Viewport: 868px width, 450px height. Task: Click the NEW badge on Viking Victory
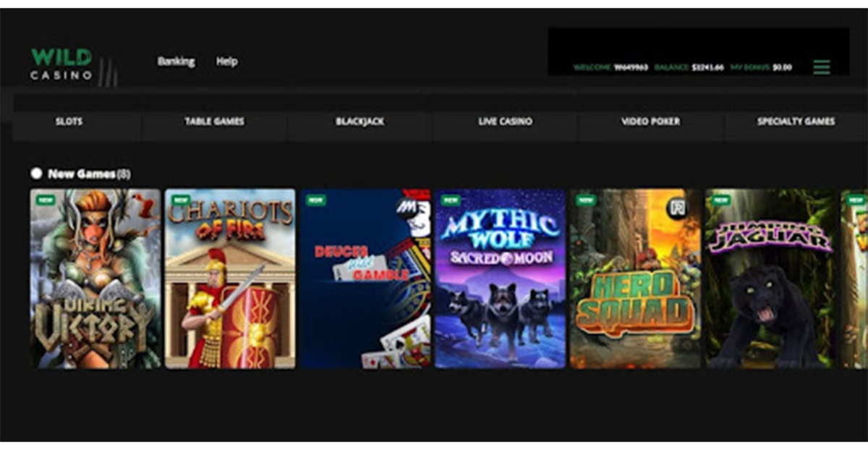[x=46, y=200]
